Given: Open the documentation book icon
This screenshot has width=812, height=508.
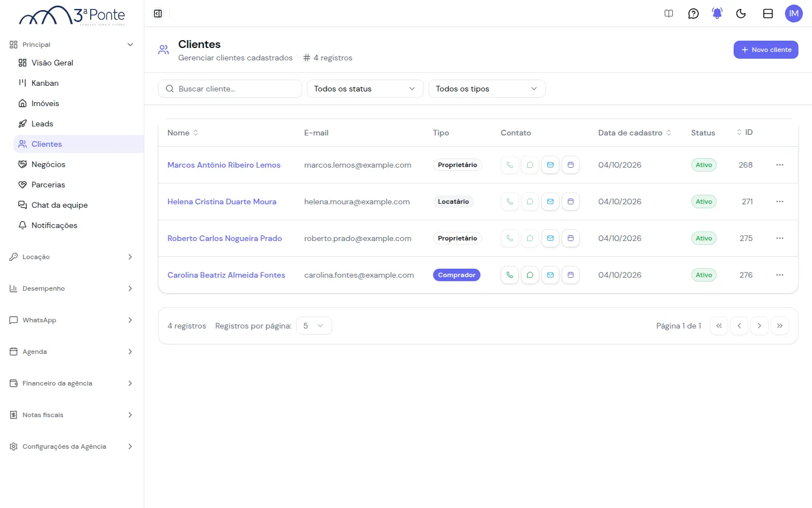Looking at the screenshot, I should tap(669, 14).
